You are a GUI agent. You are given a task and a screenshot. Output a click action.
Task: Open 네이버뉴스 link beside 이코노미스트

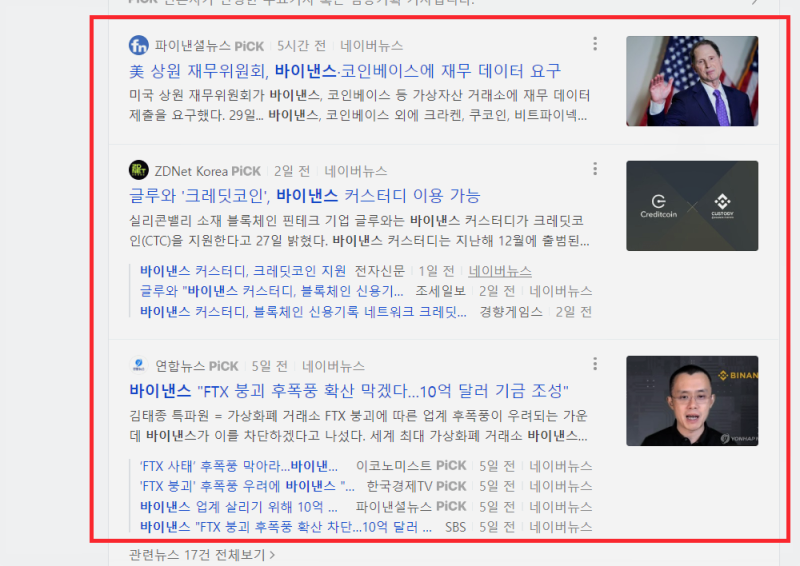[561, 466]
